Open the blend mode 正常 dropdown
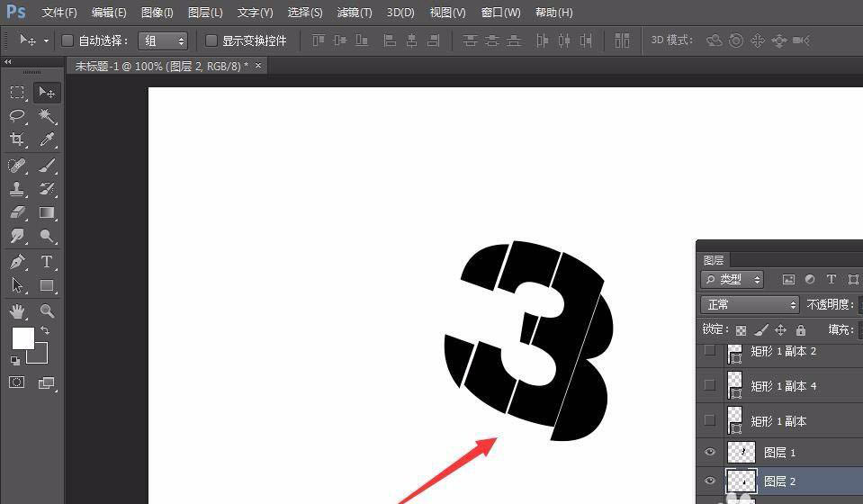 coord(751,304)
